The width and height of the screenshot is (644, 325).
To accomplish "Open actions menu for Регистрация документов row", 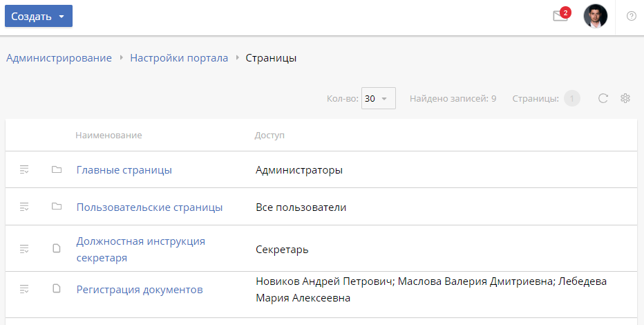I will coord(24,289).
